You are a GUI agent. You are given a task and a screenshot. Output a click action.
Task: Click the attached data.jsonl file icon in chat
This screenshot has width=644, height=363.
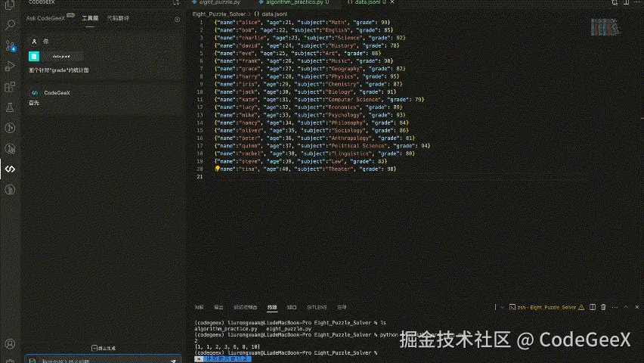pyautogui.click(x=34, y=56)
